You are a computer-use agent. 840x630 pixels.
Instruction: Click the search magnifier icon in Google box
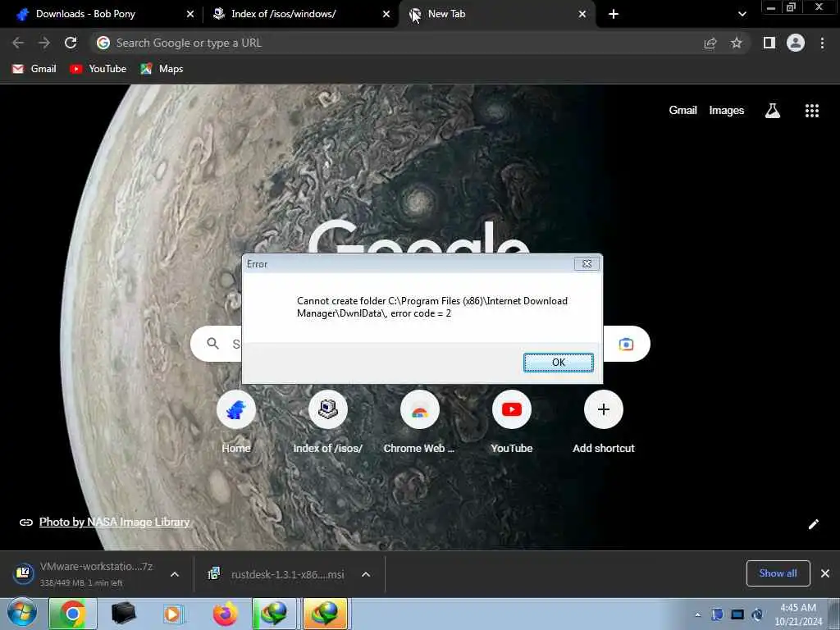(212, 344)
